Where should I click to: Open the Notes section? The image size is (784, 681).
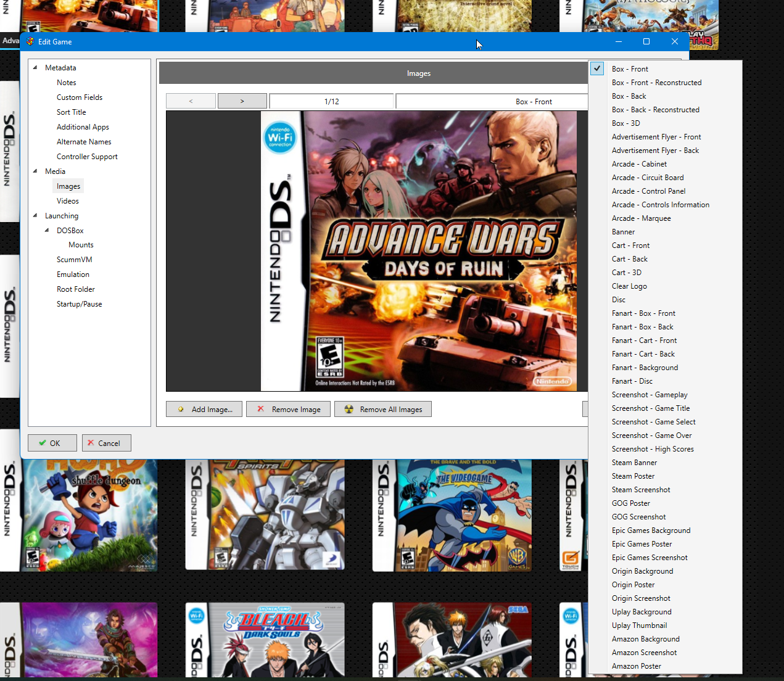click(x=67, y=83)
